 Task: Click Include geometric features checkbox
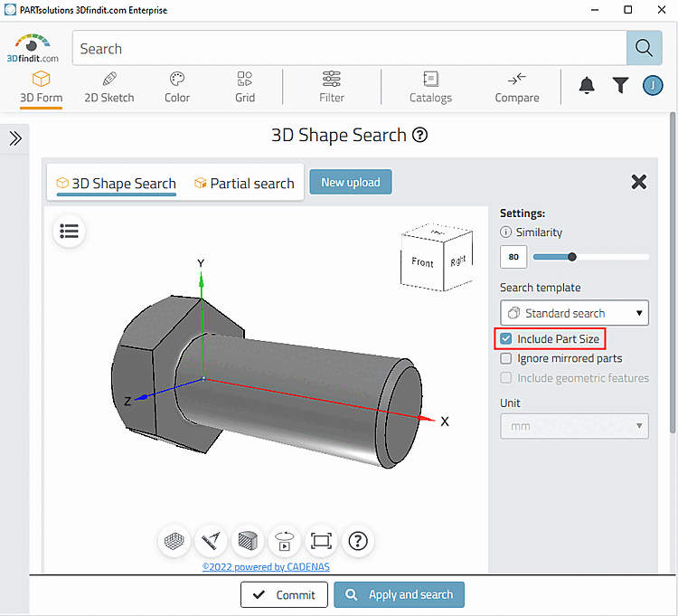(505, 378)
